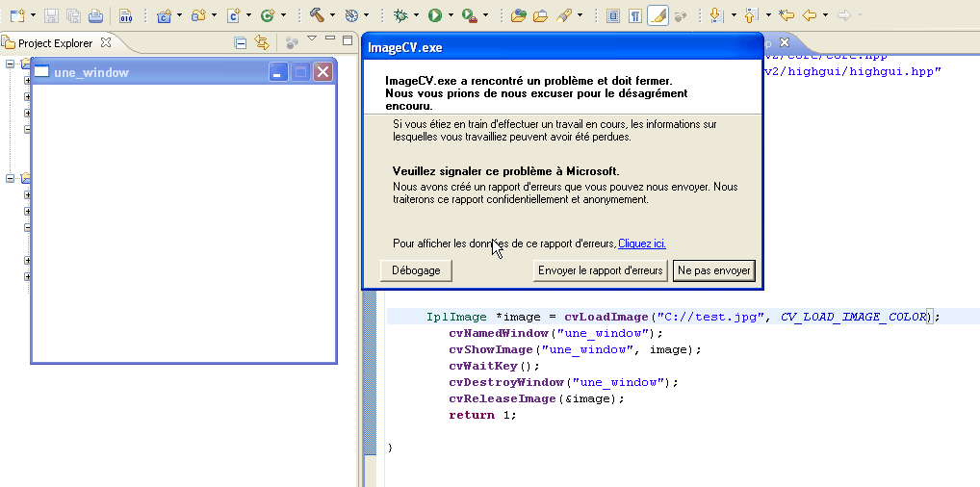Open the Project Explorer view menu triangle
980x487 pixels.
click(x=312, y=38)
